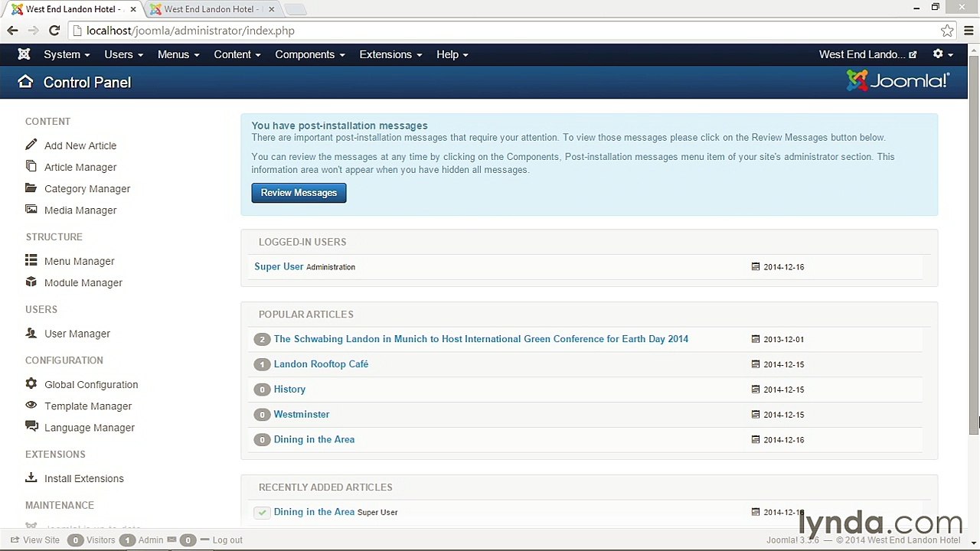980x551 pixels.
Task: Open Dining in the Area under Recently Added Articles
Action: tap(314, 512)
